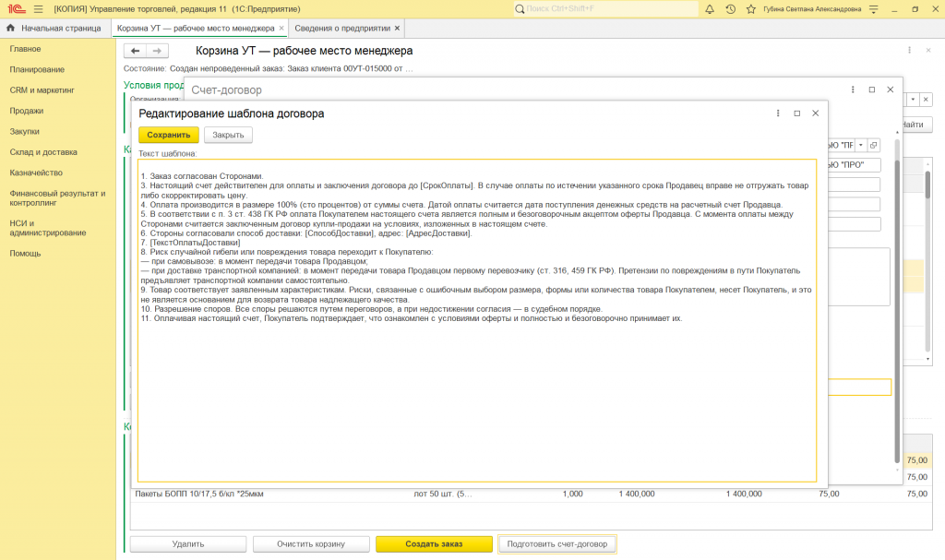
Task: Click the Закрыть button
Action: pos(228,135)
